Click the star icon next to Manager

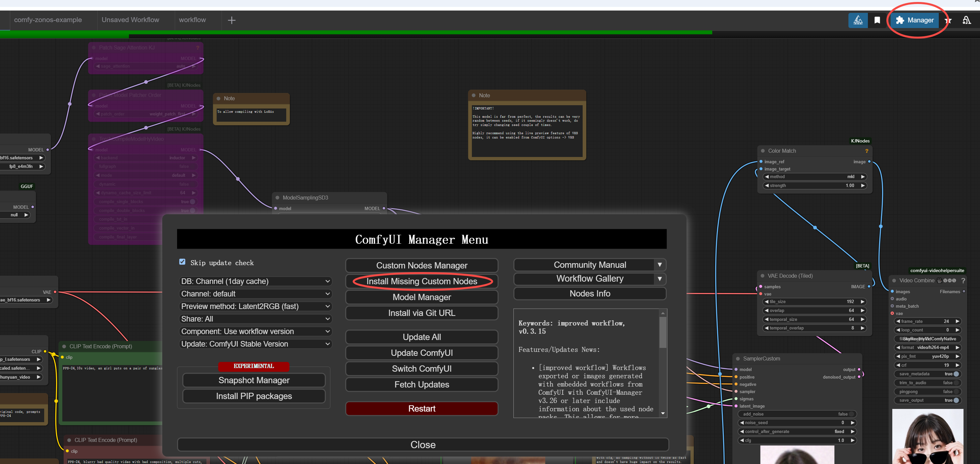[x=948, y=21]
